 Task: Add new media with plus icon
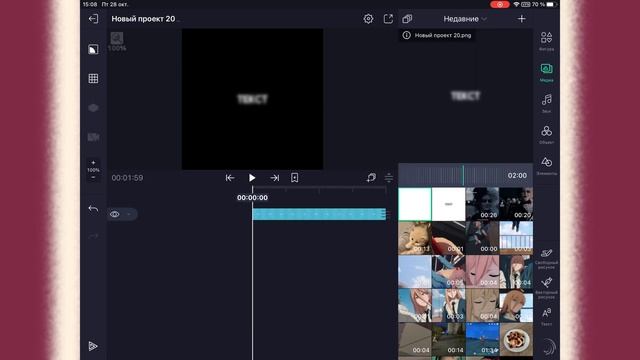coord(521,19)
